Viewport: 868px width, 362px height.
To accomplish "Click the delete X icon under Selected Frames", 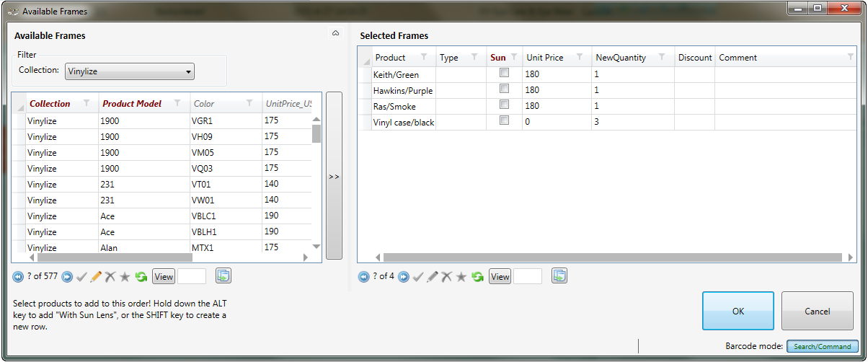I will [x=447, y=276].
